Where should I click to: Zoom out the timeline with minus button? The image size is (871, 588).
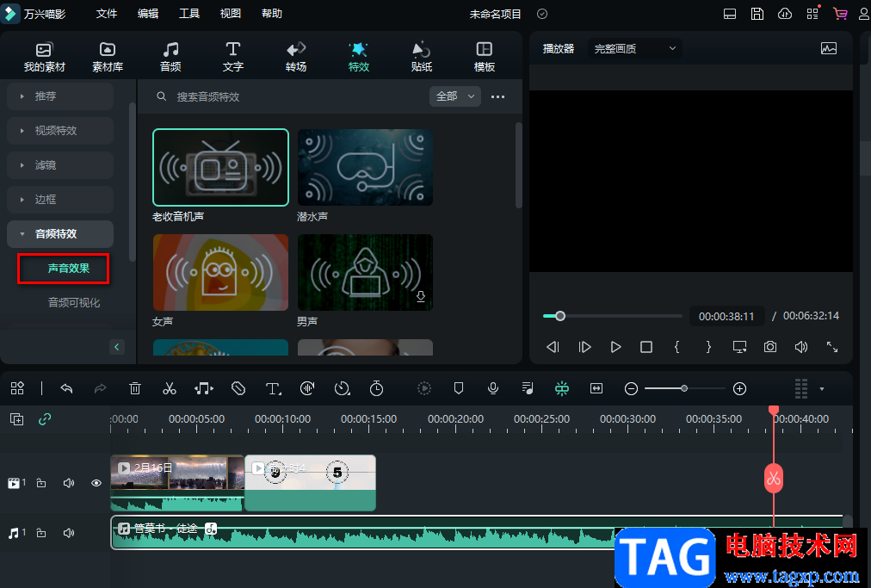pos(631,389)
